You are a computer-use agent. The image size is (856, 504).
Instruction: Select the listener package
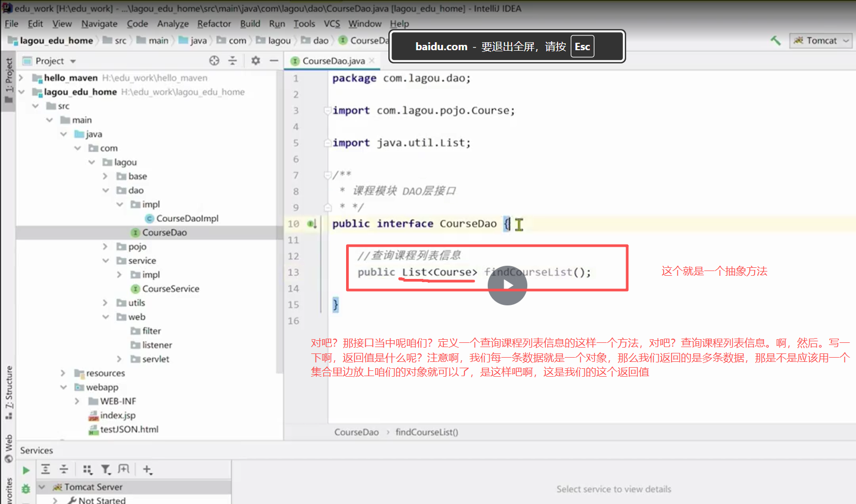[151, 345]
